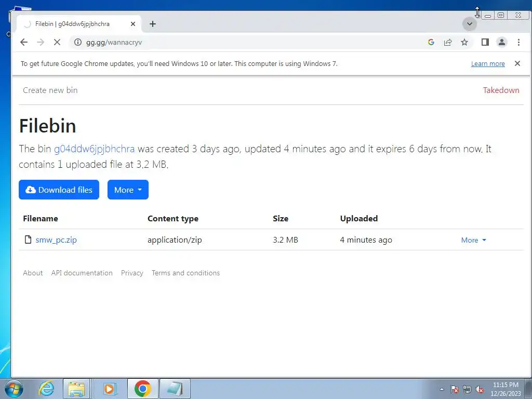The height and width of the screenshot is (399, 532).
Task: Open network tray icon
Action: pos(467,389)
